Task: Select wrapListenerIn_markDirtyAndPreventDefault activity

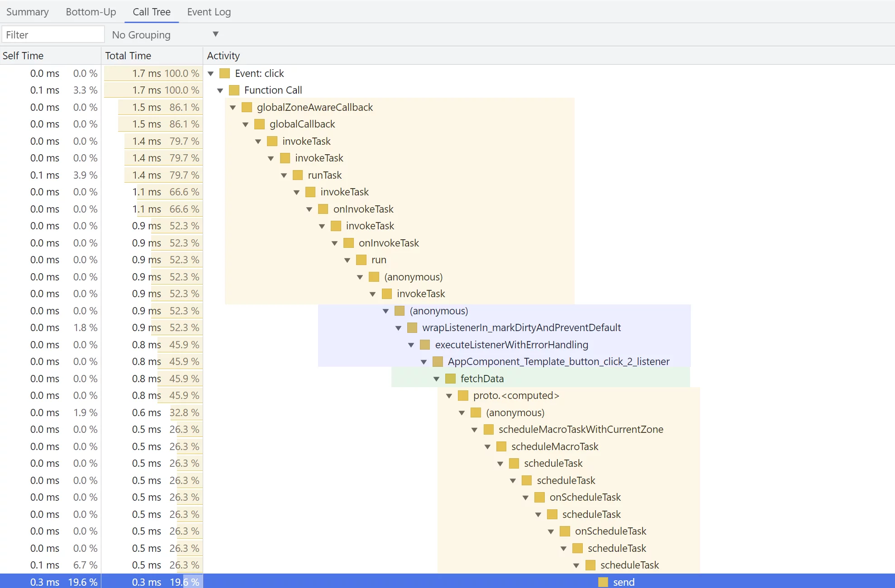Action: point(521,327)
